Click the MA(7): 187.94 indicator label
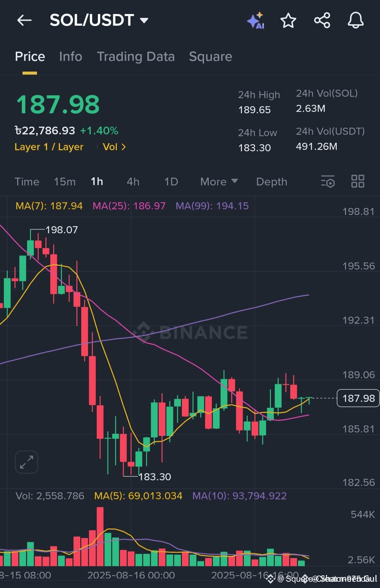The image size is (380, 588). coord(49,206)
